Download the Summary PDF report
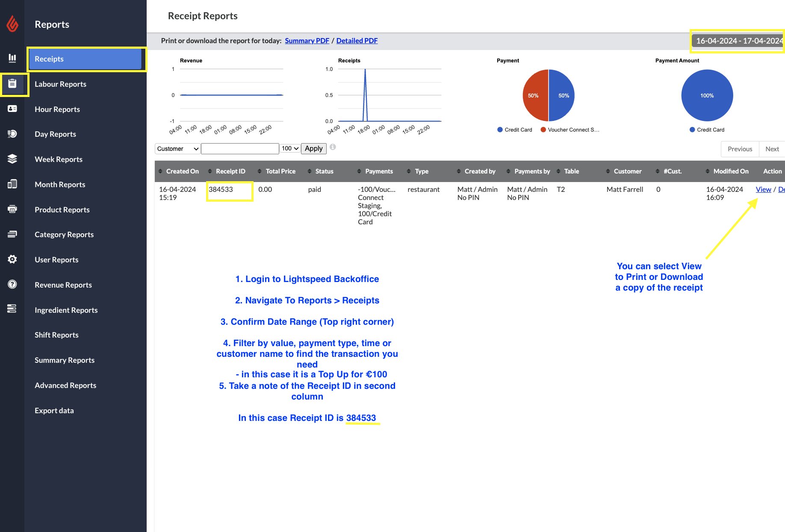Viewport: 785px width, 532px height. [307, 41]
